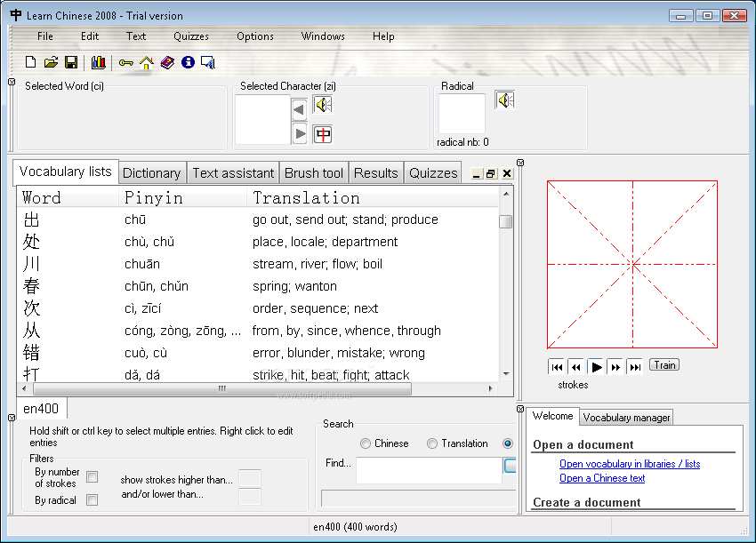Select the Translation search radio button

432,443
